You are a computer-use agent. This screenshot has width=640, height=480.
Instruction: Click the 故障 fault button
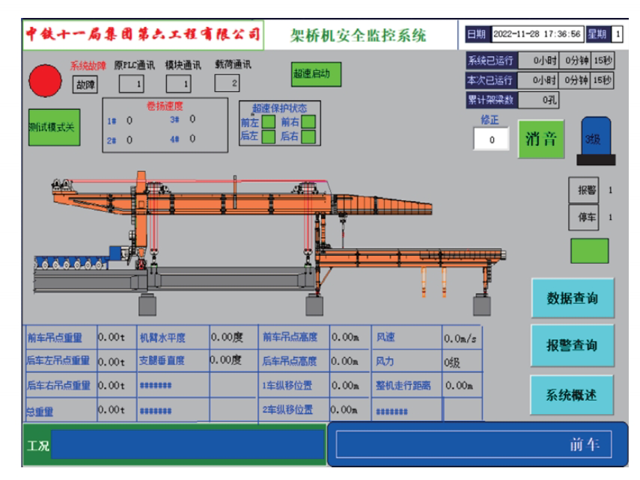(x=87, y=84)
